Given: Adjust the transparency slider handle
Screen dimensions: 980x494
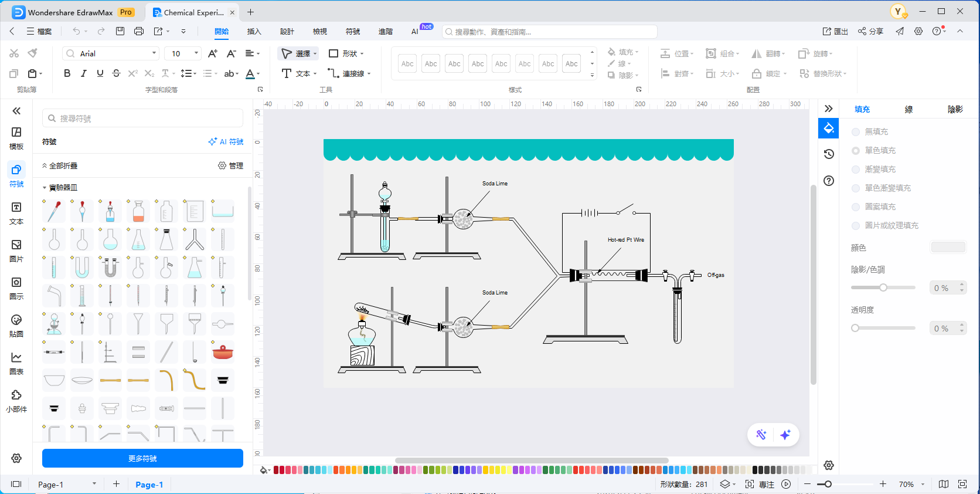Looking at the screenshot, I should click(x=855, y=328).
